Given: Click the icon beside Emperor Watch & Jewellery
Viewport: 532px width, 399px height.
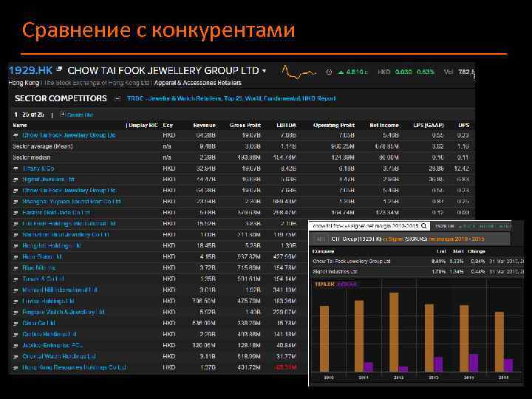Looking at the screenshot, I should click(16, 313).
